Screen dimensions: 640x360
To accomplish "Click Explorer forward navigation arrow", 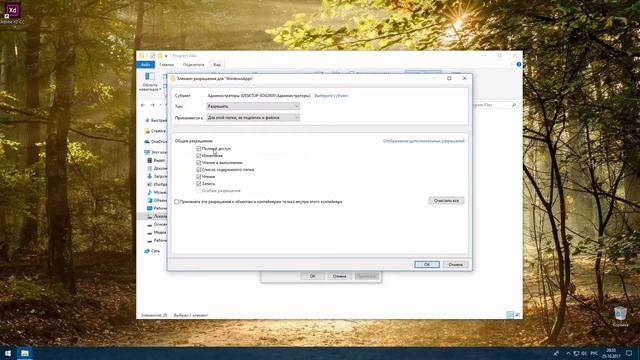I will [x=153, y=105].
